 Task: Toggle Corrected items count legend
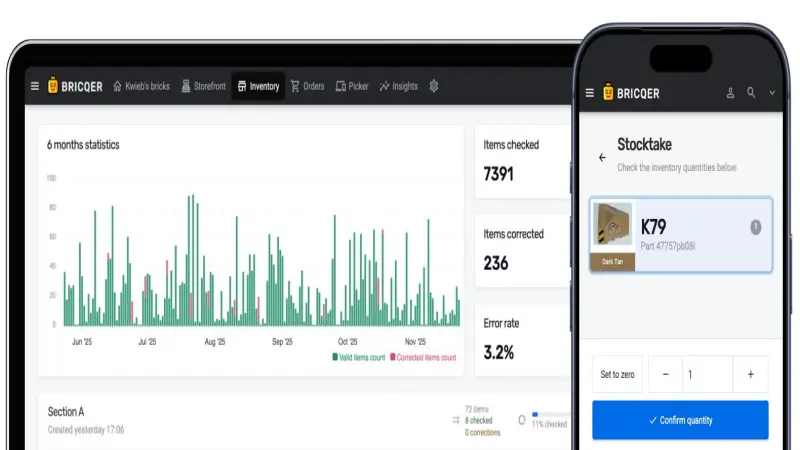423,358
